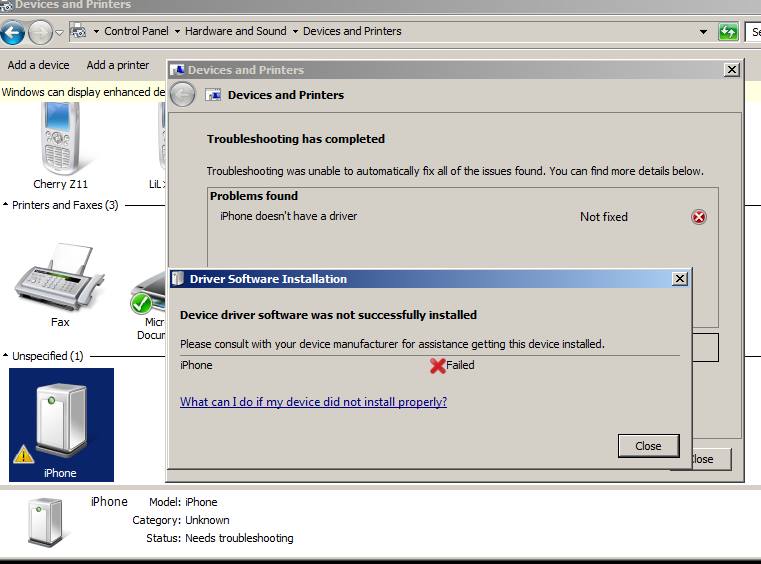Click the Back arrow in the explorer window

click(x=13, y=33)
